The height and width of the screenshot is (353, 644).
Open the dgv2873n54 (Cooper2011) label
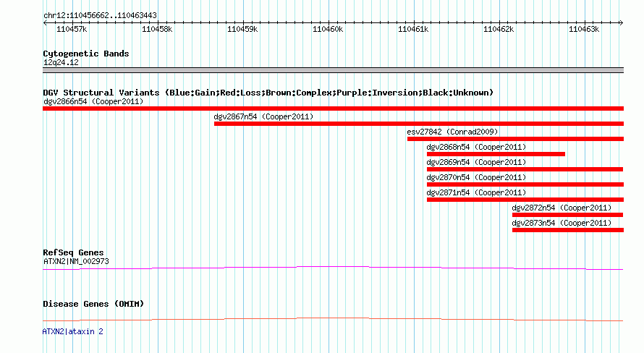coord(562,223)
